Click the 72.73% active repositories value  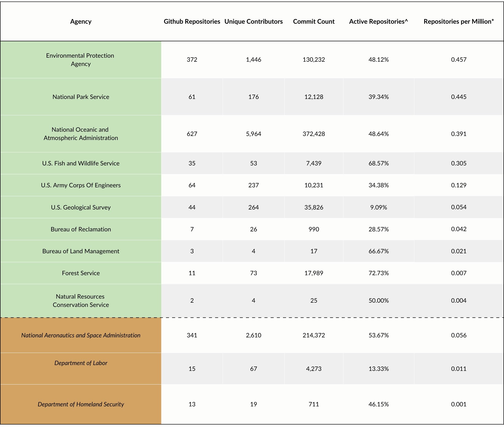click(379, 273)
